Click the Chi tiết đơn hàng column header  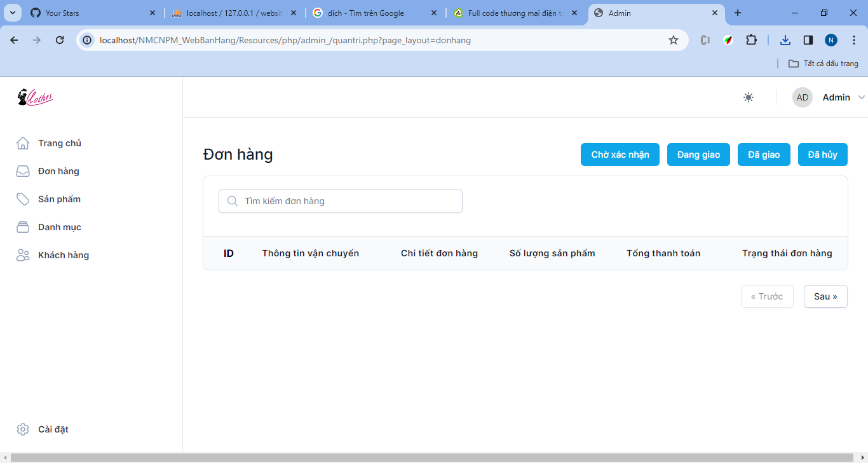point(439,253)
